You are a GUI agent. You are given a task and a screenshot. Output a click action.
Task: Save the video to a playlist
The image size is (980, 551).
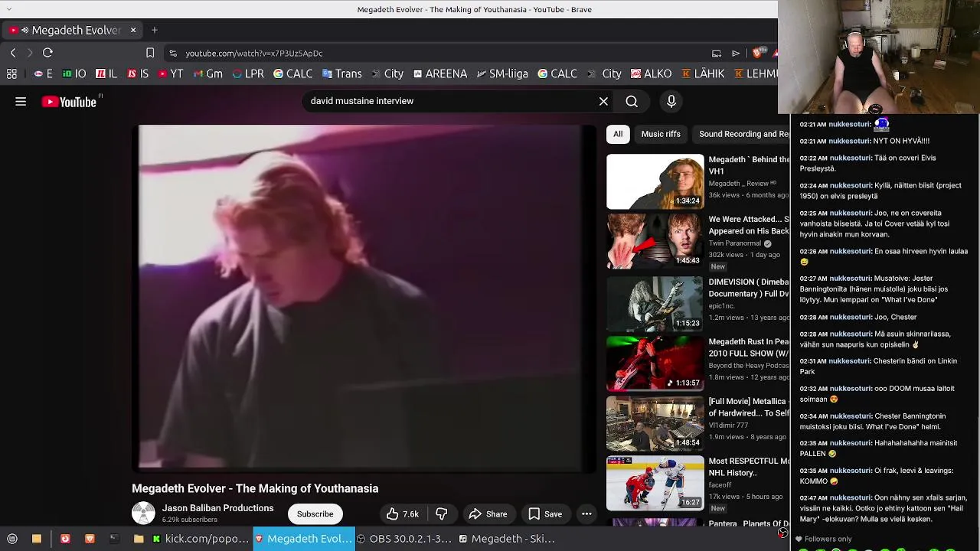545,514
